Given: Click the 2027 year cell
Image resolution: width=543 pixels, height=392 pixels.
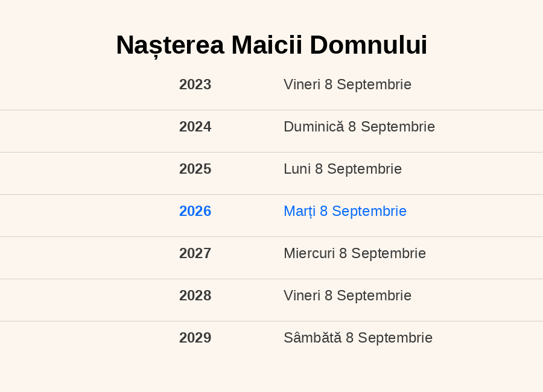Looking at the screenshot, I should [x=195, y=253].
